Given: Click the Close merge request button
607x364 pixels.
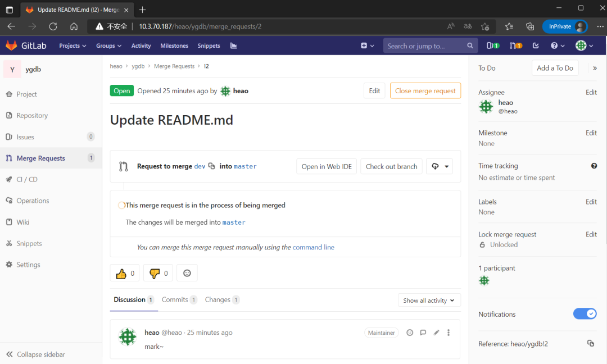Looking at the screenshot, I should pyautogui.click(x=425, y=91).
